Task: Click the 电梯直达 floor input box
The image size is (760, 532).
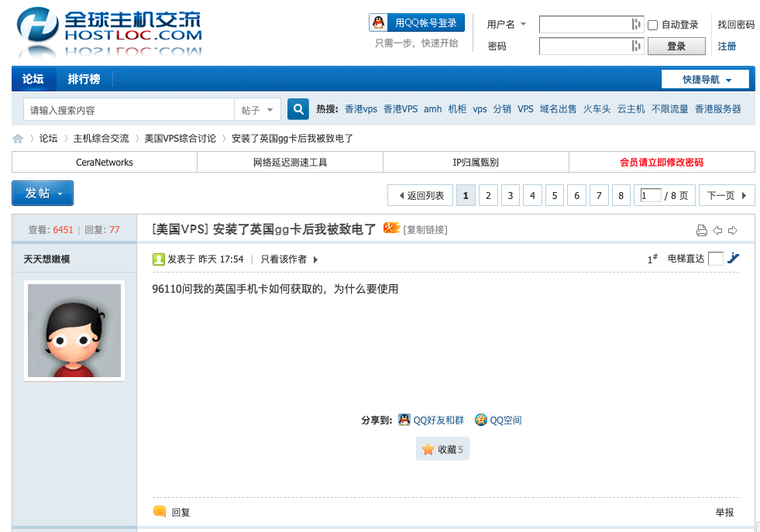Action: (715, 259)
